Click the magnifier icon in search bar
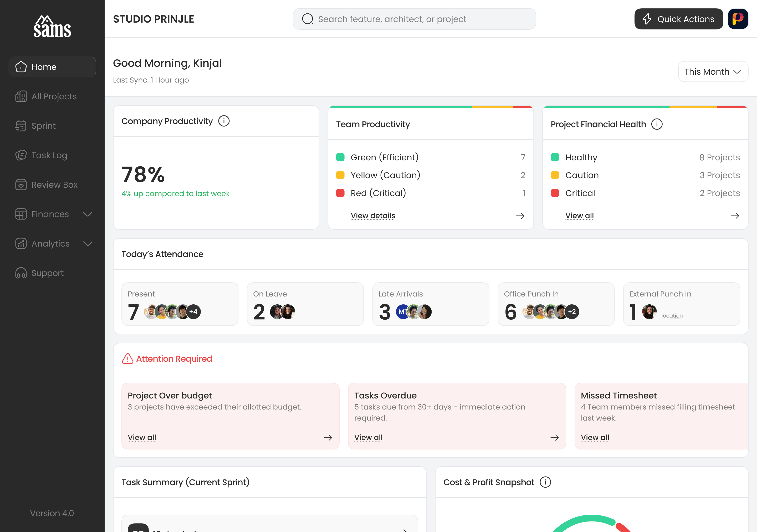757x532 pixels. (308, 19)
